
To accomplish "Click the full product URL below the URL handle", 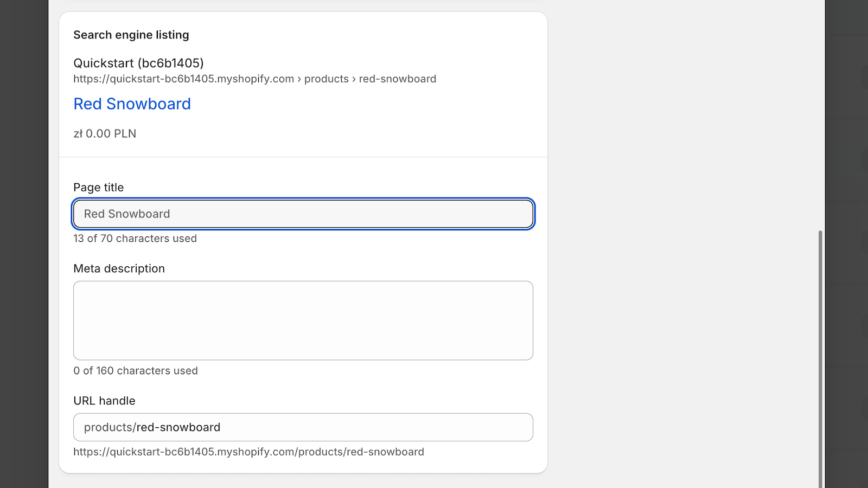I will tap(249, 452).
